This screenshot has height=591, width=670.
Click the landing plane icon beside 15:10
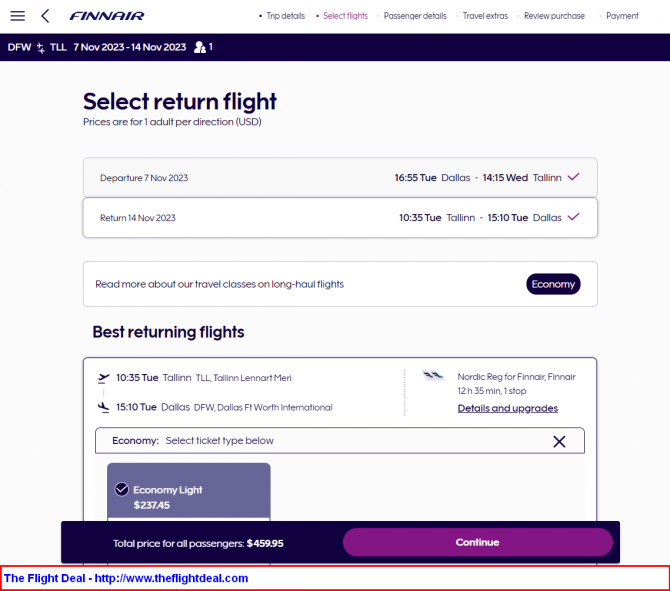(x=103, y=407)
